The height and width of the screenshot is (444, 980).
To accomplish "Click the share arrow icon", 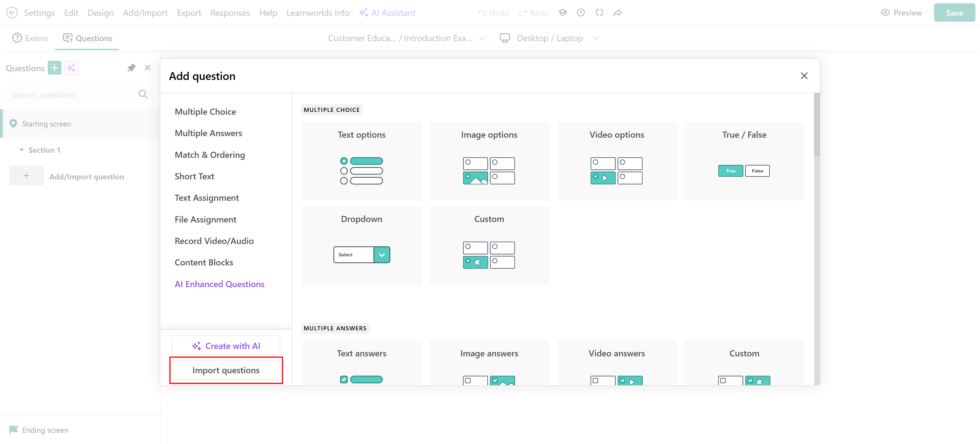I will [x=617, y=13].
